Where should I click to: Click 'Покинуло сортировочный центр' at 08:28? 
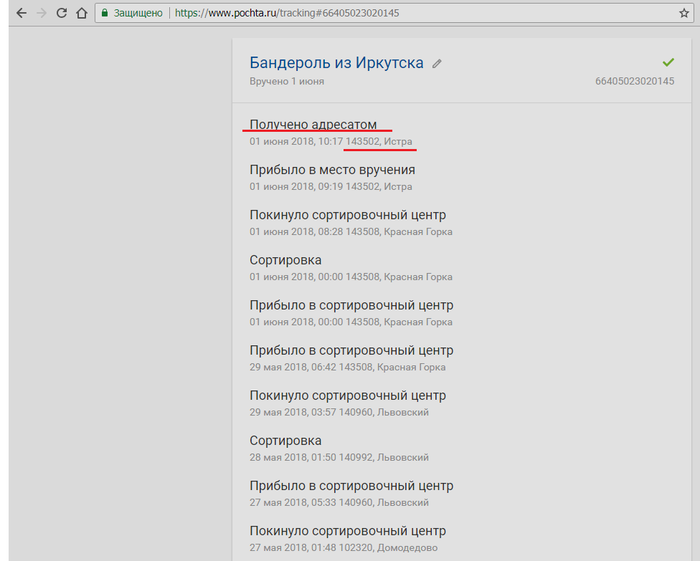(348, 215)
